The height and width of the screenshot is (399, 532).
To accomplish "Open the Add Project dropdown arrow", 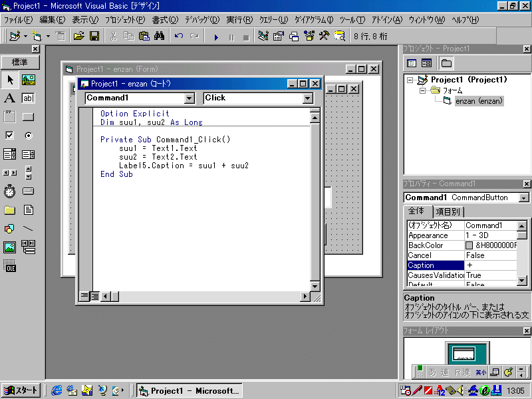I will coord(25,36).
